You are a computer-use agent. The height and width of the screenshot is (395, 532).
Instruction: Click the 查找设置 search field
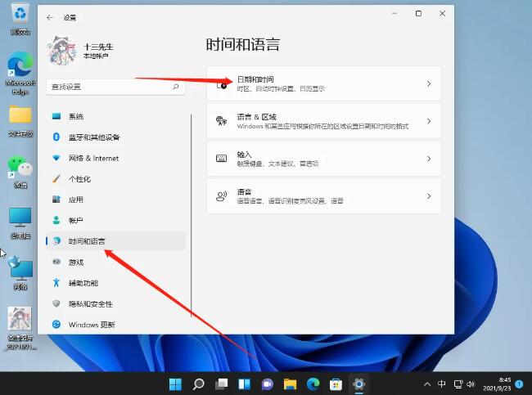(115, 87)
